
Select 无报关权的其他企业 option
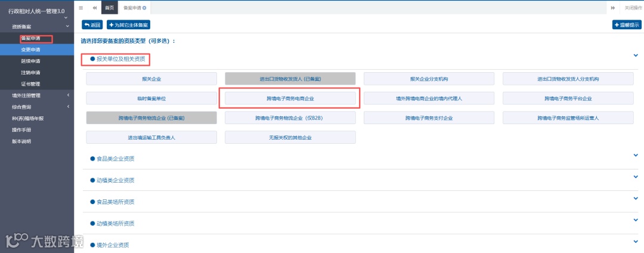(x=290, y=138)
